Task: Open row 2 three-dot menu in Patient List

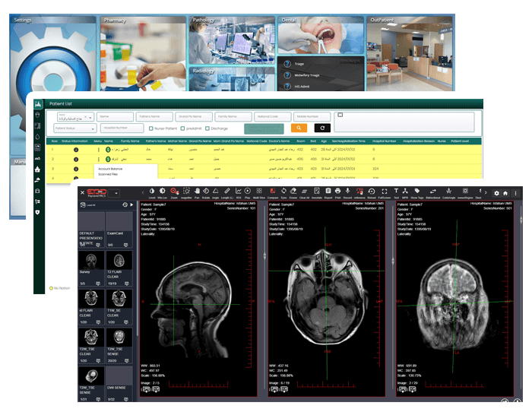Action: pos(99,159)
